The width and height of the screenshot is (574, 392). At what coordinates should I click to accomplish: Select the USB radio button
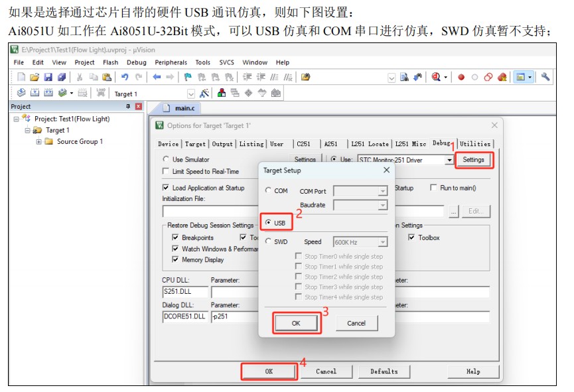pos(268,223)
